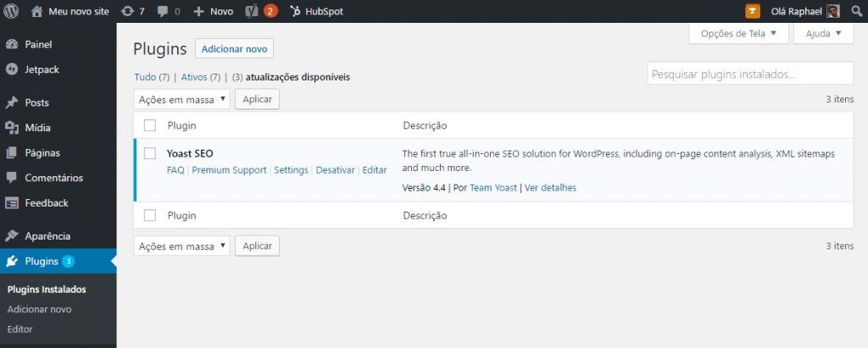Tick the select-all checkbox in table footer
Screen dimensions: 868x348
pyautogui.click(x=149, y=215)
